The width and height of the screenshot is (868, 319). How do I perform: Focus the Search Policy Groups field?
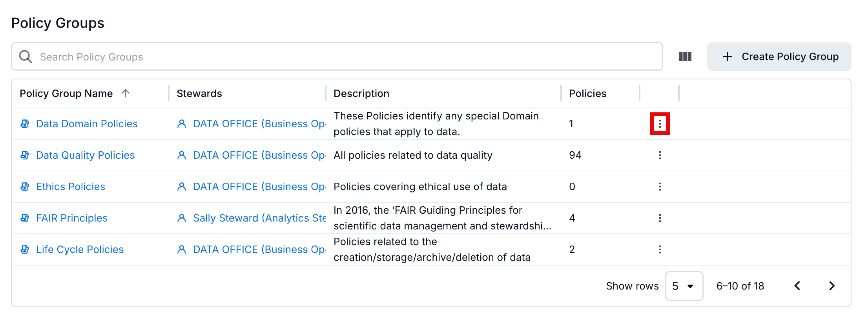click(345, 57)
